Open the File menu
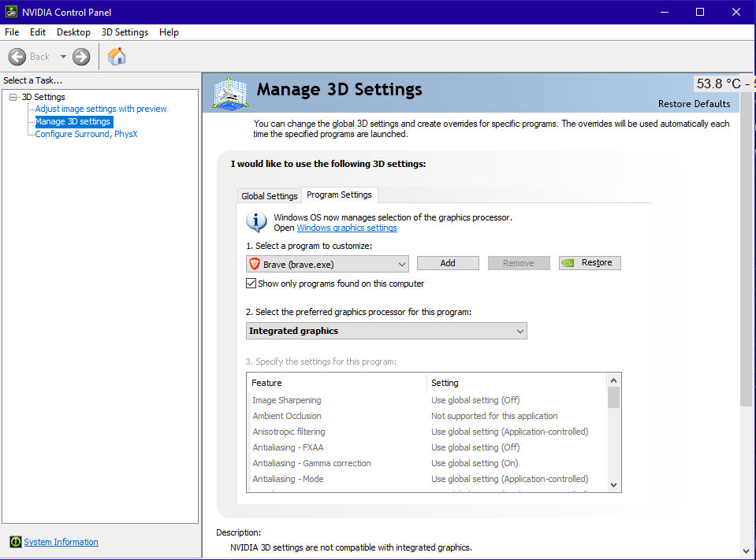 (12, 32)
